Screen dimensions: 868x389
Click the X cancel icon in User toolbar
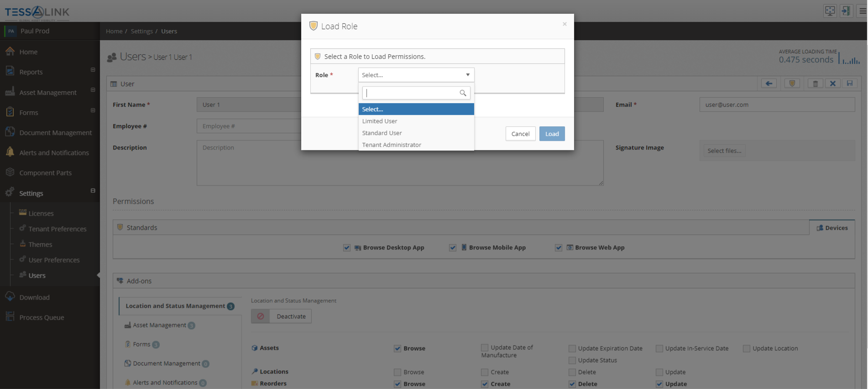pos(833,83)
